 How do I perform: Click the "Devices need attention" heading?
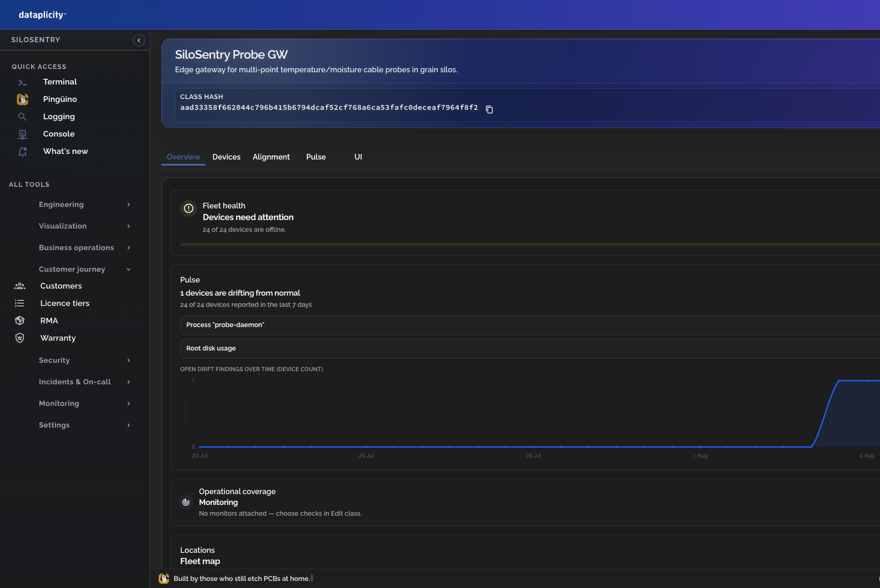click(248, 217)
